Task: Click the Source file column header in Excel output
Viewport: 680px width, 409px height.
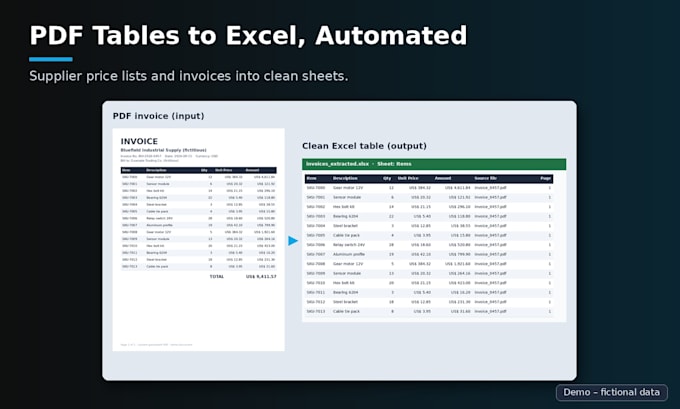Action: pos(486,178)
